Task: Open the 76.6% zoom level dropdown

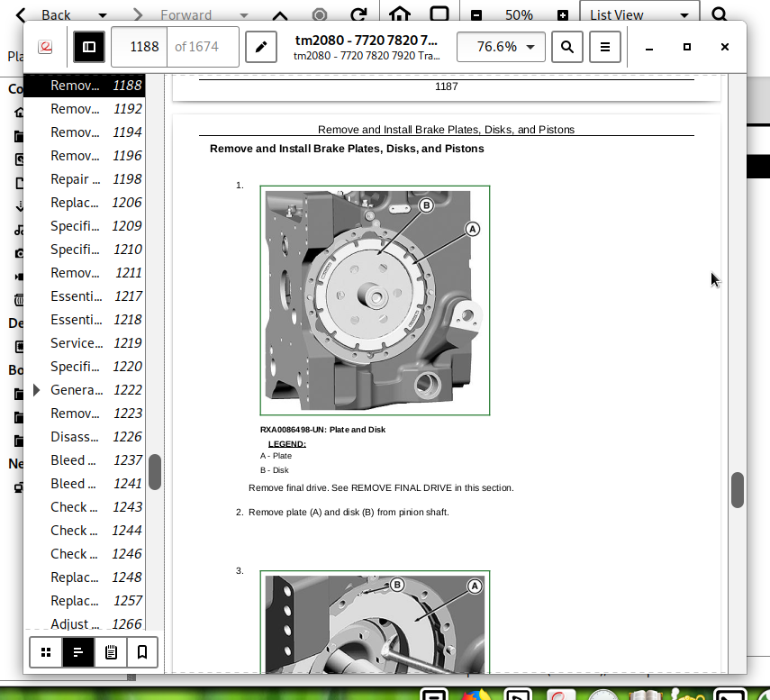Action: [501, 47]
